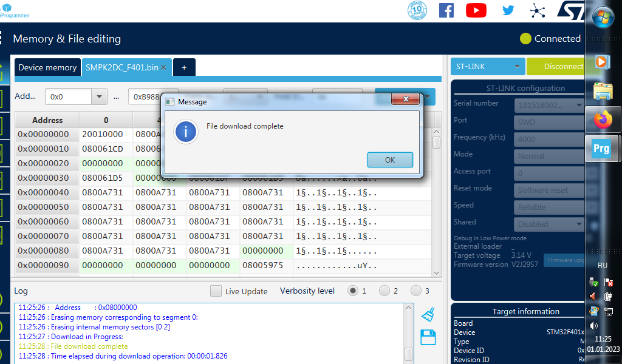This screenshot has width=622, height=364.
Task: Close the Message dialog with X
Action: pyautogui.click(x=405, y=99)
